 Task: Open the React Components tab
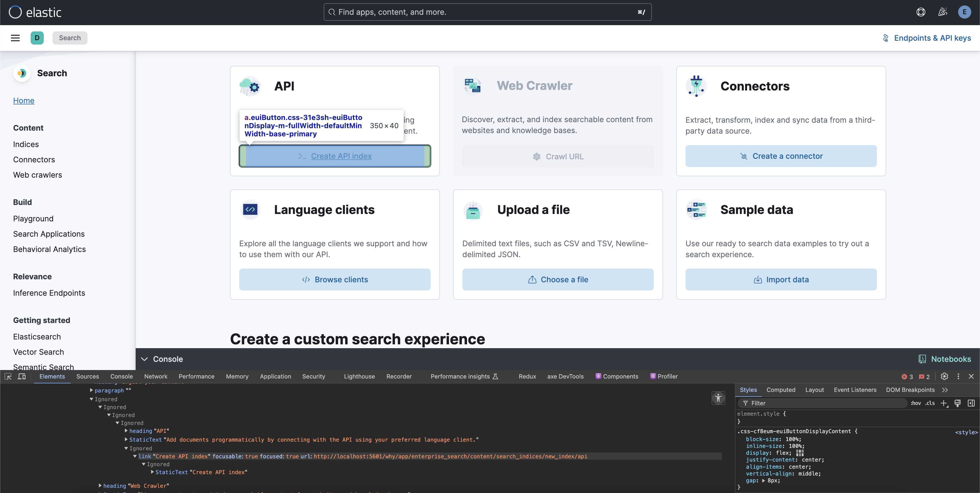click(617, 376)
